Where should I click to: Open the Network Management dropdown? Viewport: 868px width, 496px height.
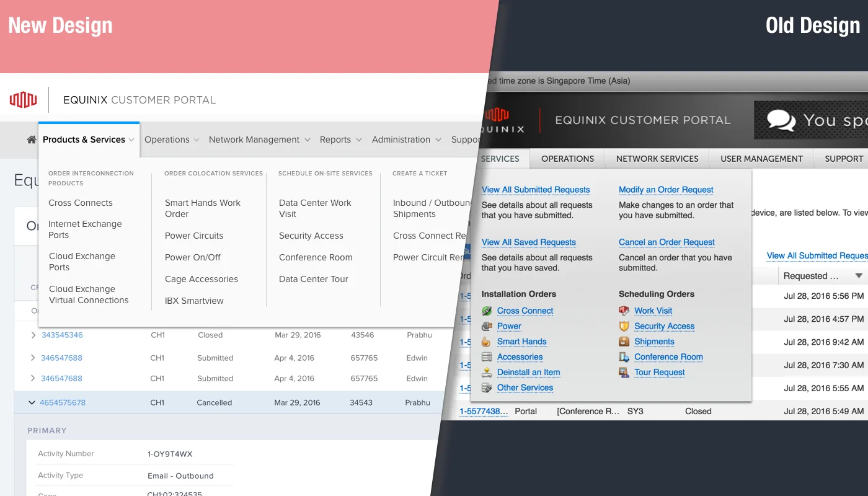pos(259,140)
